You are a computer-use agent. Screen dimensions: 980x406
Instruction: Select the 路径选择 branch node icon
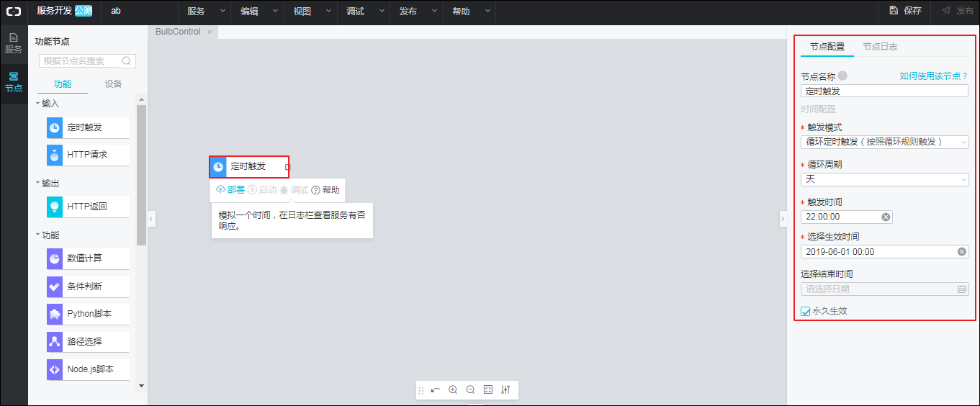55,341
